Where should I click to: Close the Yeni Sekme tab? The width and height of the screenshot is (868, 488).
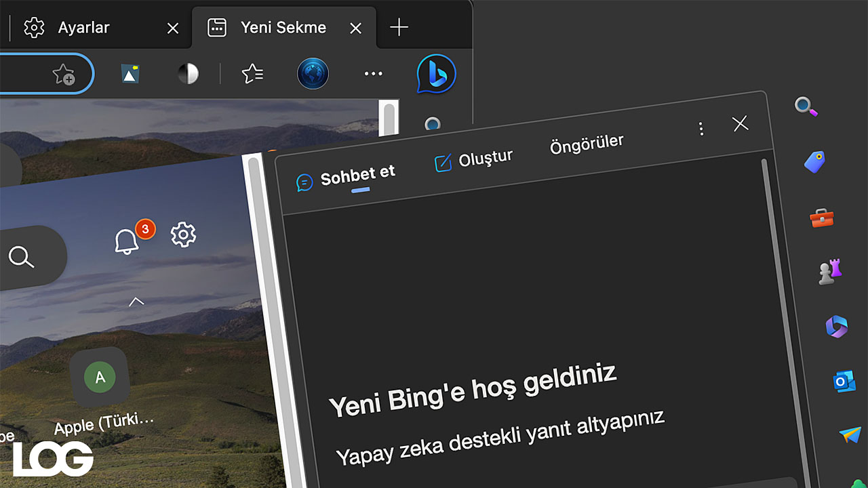pyautogui.click(x=355, y=28)
